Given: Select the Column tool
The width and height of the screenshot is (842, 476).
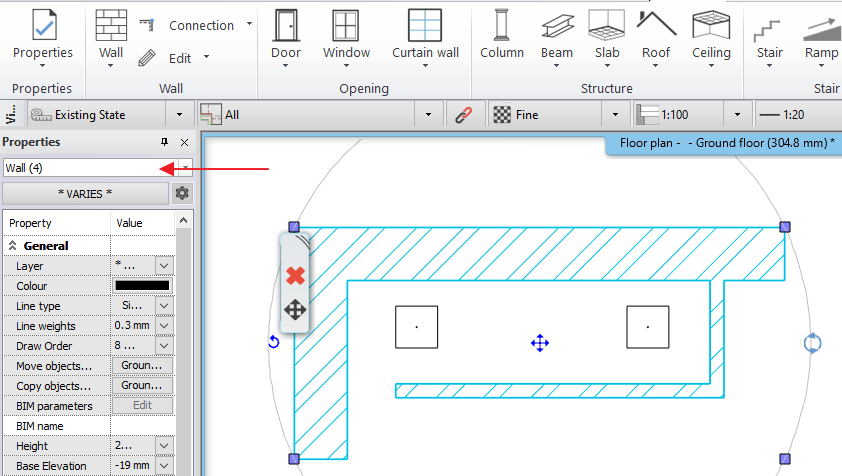Looking at the screenshot, I should pyautogui.click(x=502, y=35).
